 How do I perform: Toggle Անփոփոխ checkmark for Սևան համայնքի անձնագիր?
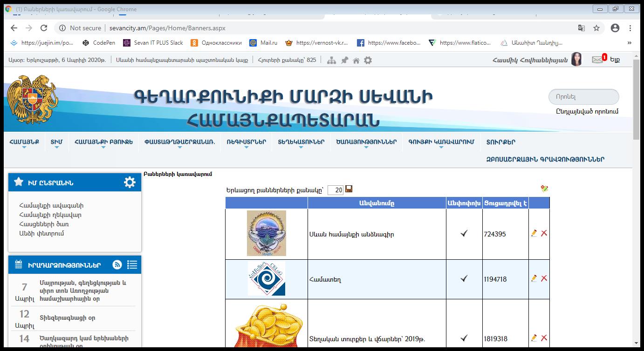pyautogui.click(x=464, y=233)
